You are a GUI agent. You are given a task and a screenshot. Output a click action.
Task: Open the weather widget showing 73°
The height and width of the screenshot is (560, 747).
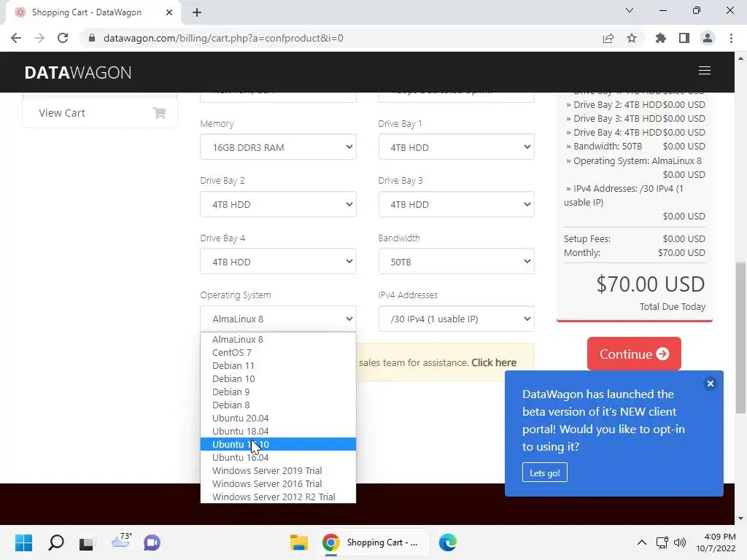pyautogui.click(x=121, y=541)
